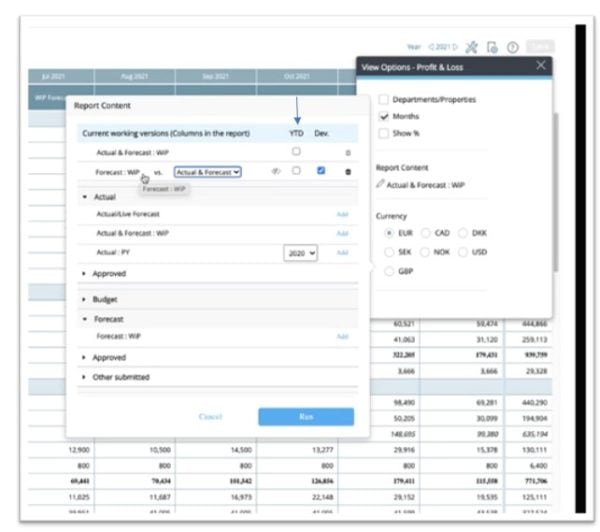
Task: Click the copy report icon in top toolbar
Action: (491, 47)
